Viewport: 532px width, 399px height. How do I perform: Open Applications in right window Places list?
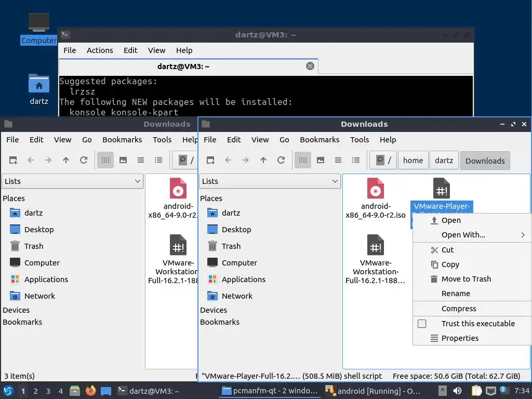point(236,279)
